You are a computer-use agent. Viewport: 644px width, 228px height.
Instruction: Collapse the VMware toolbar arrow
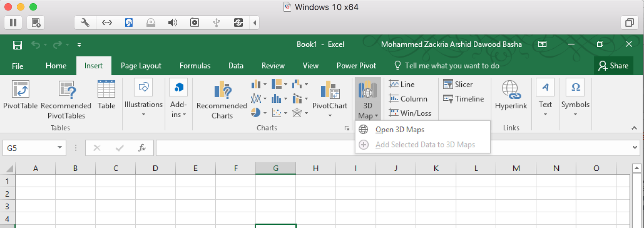point(254,23)
